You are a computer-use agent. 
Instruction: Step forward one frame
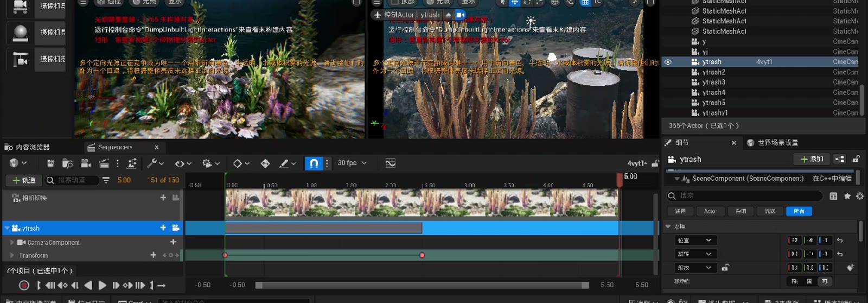click(x=116, y=285)
